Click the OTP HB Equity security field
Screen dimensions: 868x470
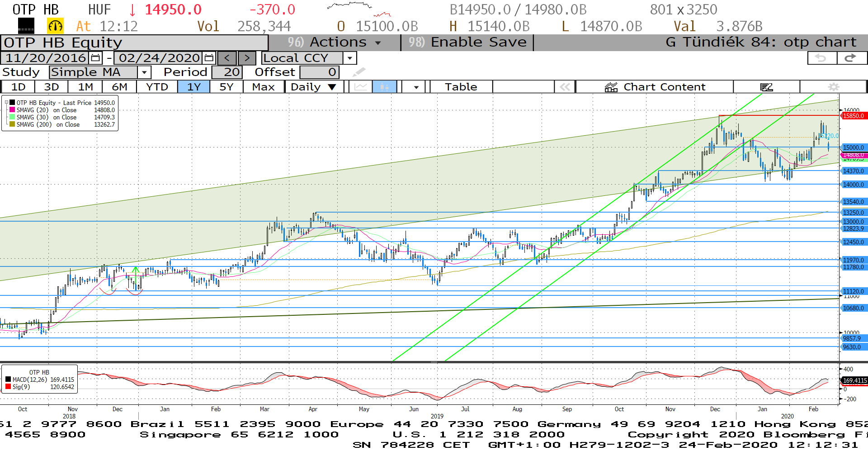coord(134,43)
